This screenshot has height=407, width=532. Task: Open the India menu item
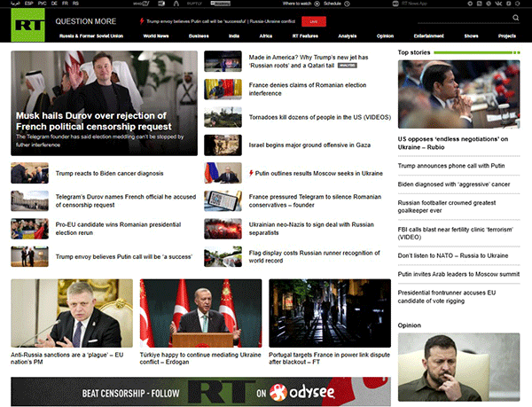pyautogui.click(x=234, y=36)
